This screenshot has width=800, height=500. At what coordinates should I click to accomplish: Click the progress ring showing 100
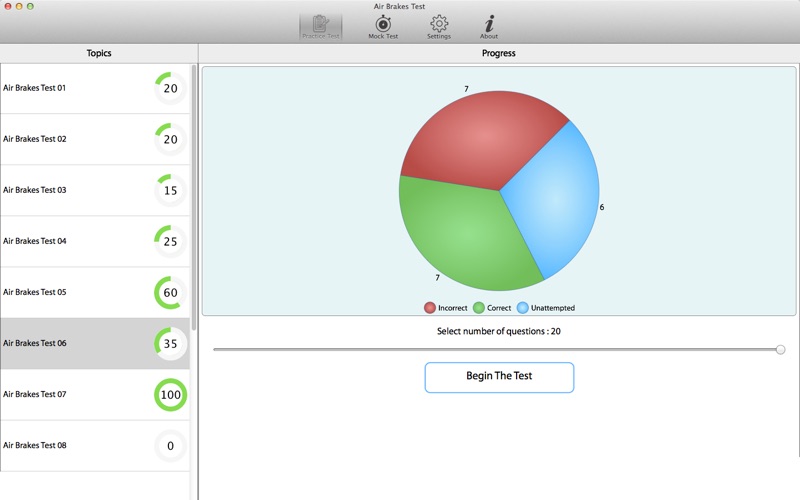click(x=170, y=394)
